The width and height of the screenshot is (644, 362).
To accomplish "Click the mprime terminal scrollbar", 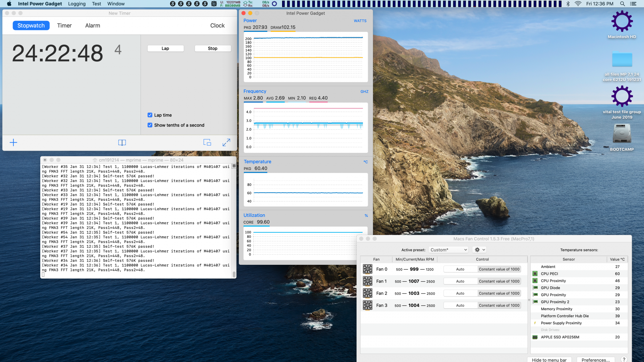I will tap(234, 274).
